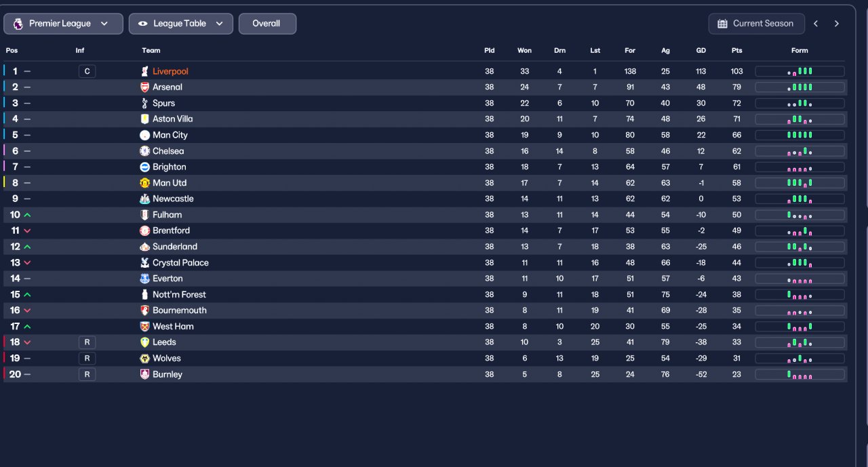Go to previous season with left arrow
This screenshot has height=467, width=868.
coord(816,24)
